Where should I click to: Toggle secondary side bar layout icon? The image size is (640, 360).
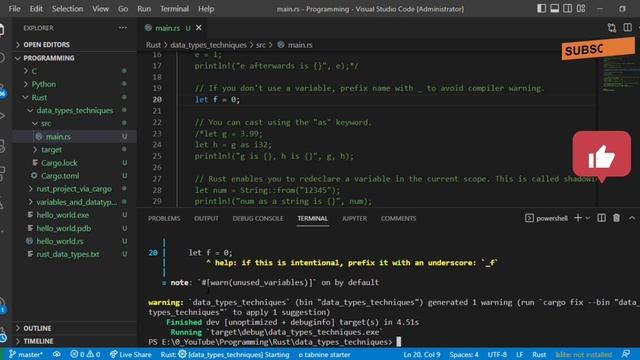pos(567,9)
